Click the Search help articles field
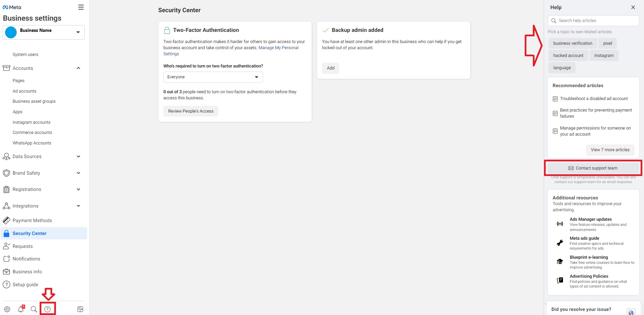This screenshot has width=644, height=315. (593, 21)
